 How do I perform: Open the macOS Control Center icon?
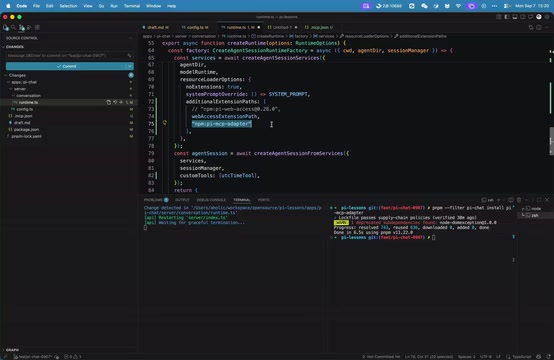(x=507, y=6)
